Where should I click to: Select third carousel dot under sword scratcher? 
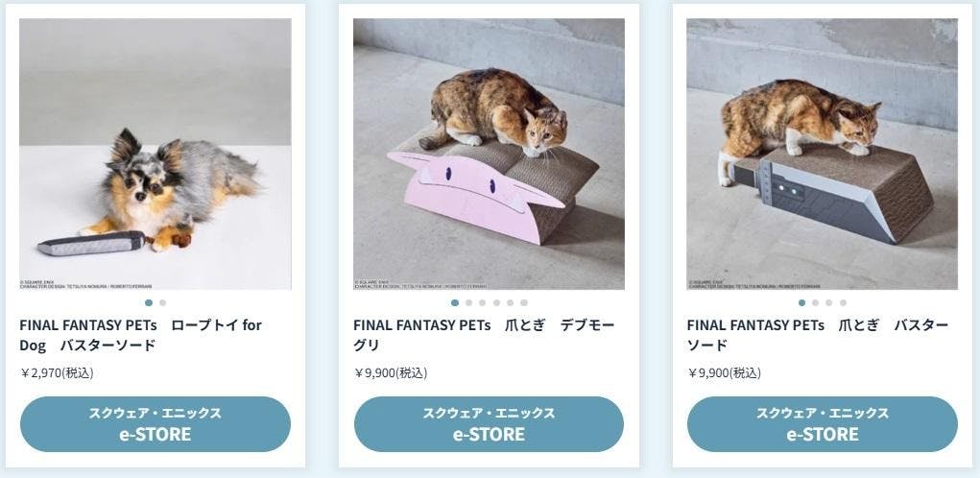[828, 303]
